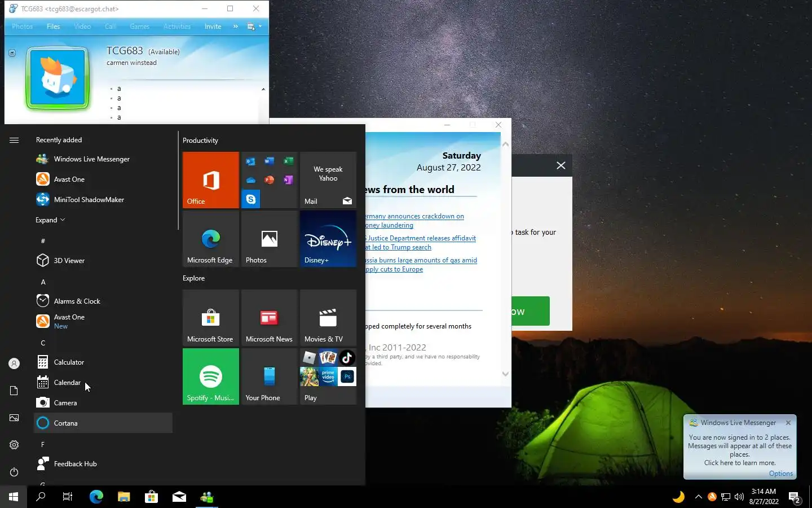Image resolution: width=812 pixels, height=508 pixels.
Task: Launch Spotify Music tile
Action: [x=211, y=376]
